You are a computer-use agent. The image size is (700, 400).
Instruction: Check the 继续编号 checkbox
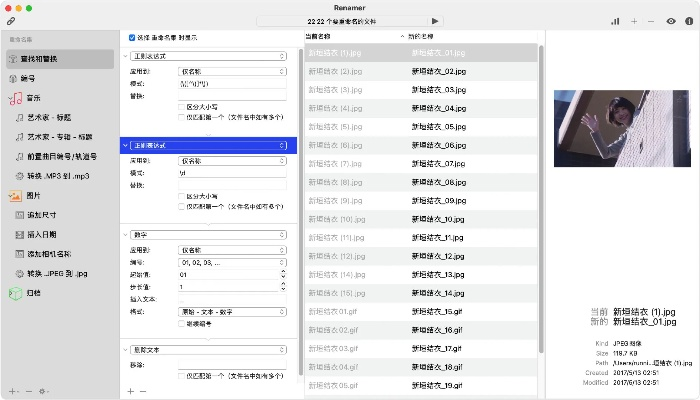click(181, 324)
